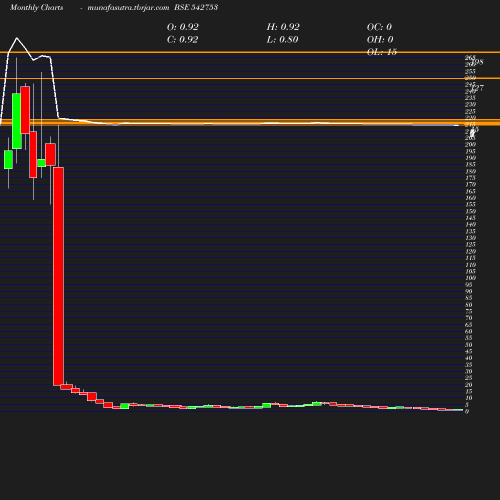Select the open value "O: 0.92"
Image resolution: width=500 pixels, height=500 pixels.
(183, 27)
